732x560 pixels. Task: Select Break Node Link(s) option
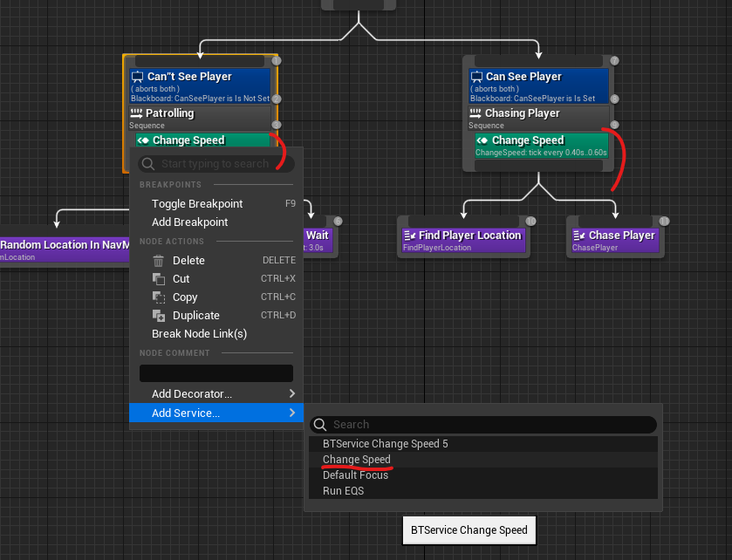216,334
